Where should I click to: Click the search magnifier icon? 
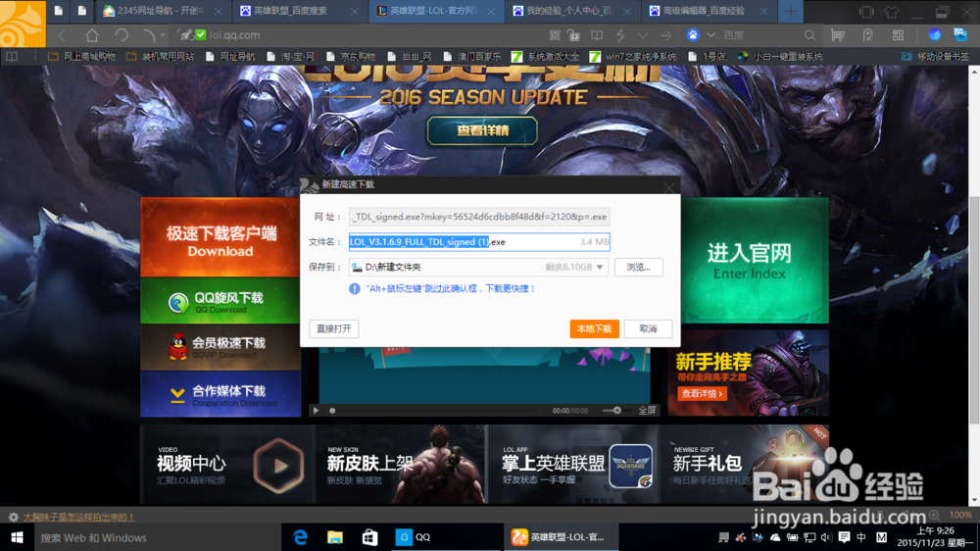click(809, 35)
